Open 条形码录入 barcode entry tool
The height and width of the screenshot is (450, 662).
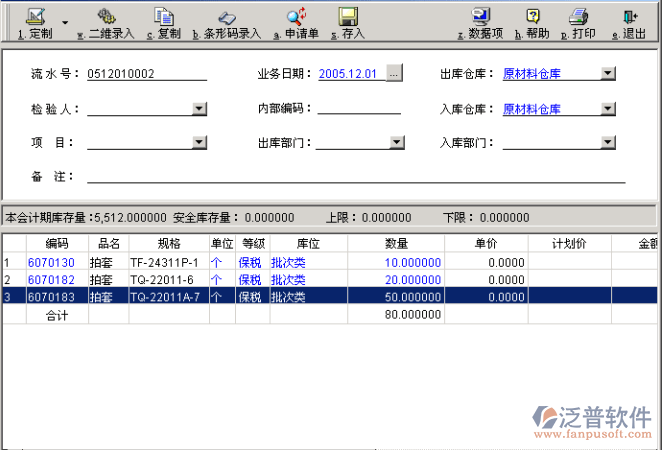pos(227,17)
